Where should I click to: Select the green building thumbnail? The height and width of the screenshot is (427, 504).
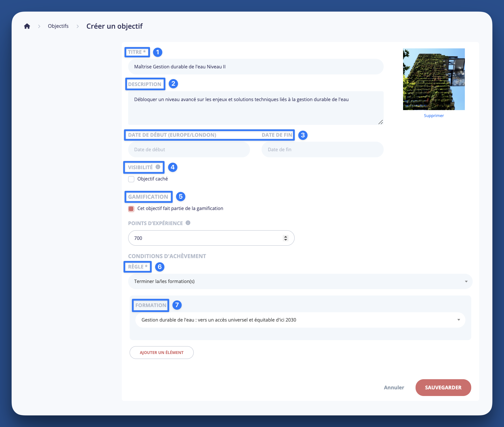(434, 79)
